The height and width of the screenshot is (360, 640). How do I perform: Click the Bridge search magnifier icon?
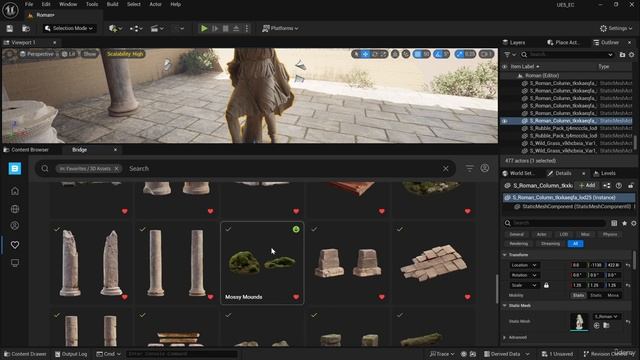[45, 169]
